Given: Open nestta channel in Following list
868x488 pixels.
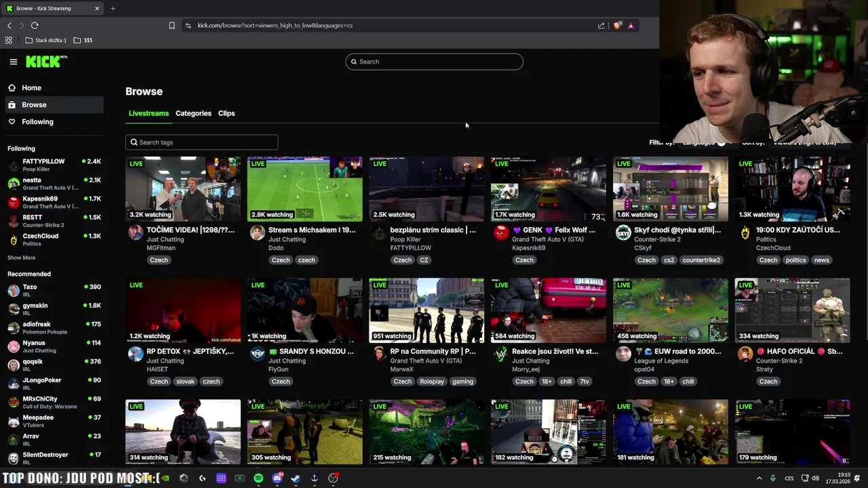Looking at the screenshot, I should pyautogui.click(x=54, y=184).
